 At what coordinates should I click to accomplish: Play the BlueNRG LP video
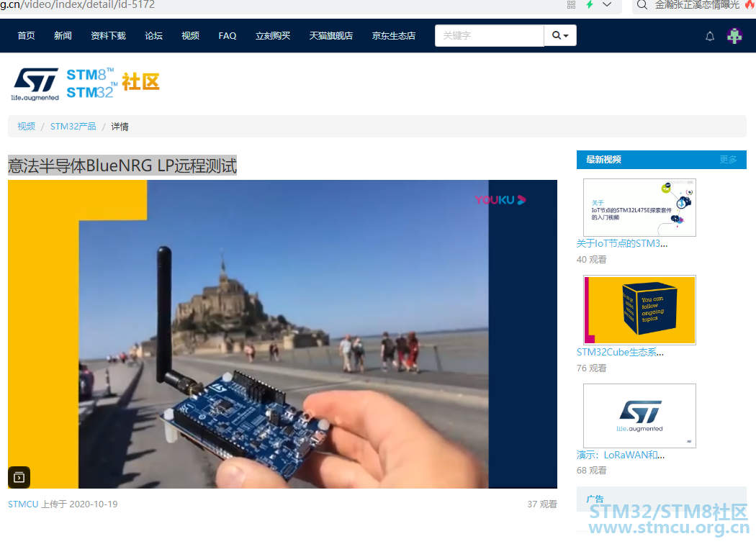[x=282, y=335]
